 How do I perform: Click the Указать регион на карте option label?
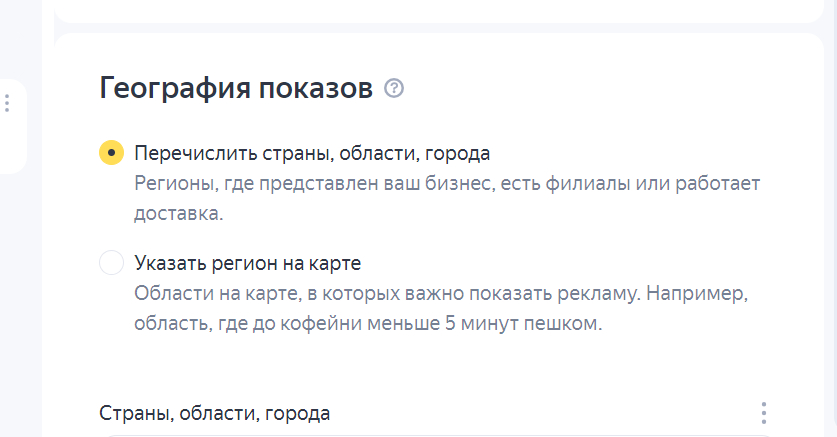(x=247, y=264)
